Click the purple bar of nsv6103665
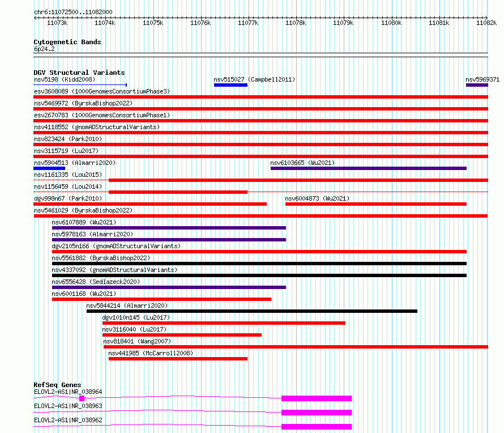504x433 pixels. tap(368, 168)
